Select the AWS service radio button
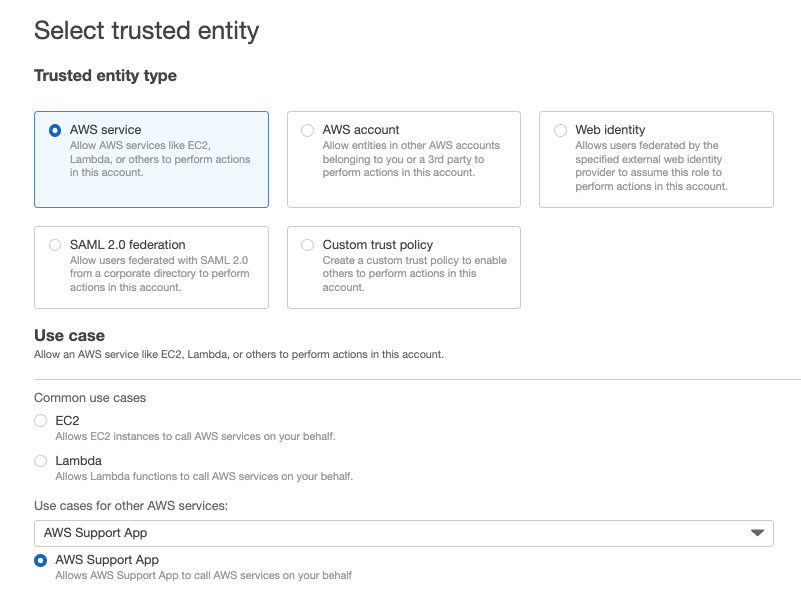Viewport: 801px width, 610px height. (x=55, y=130)
